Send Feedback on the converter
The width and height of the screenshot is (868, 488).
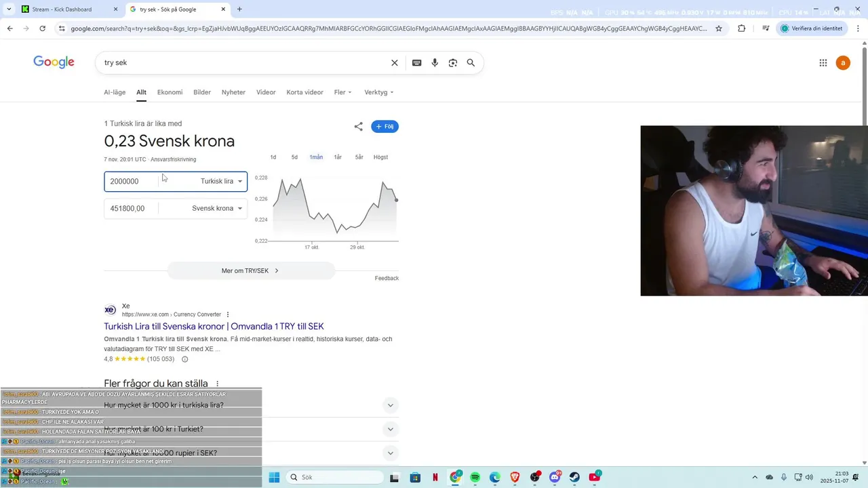387,279
